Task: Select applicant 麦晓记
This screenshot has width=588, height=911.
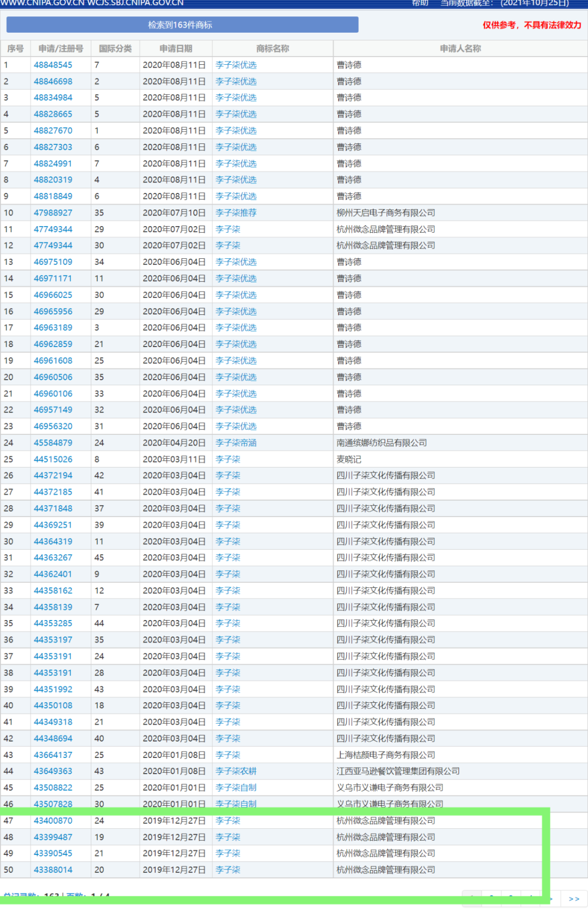Action: click(x=349, y=459)
